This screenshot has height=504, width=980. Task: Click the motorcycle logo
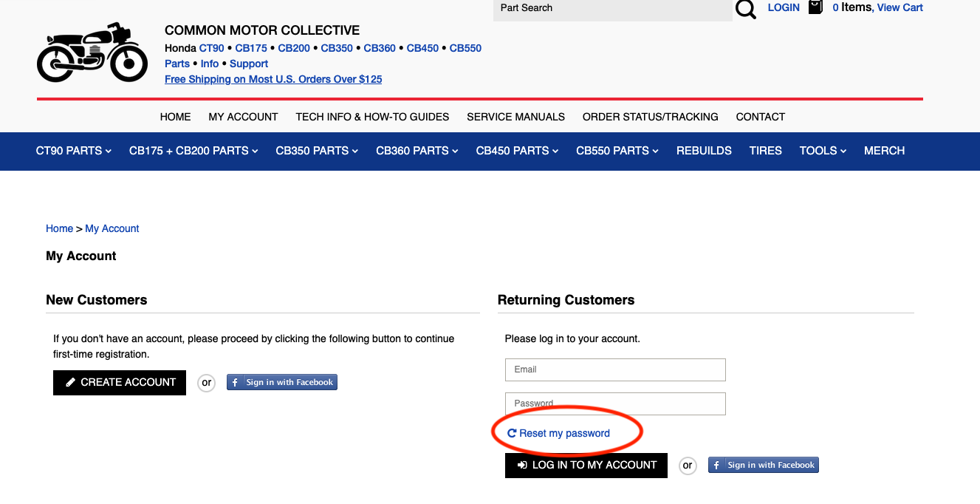coord(92,51)
